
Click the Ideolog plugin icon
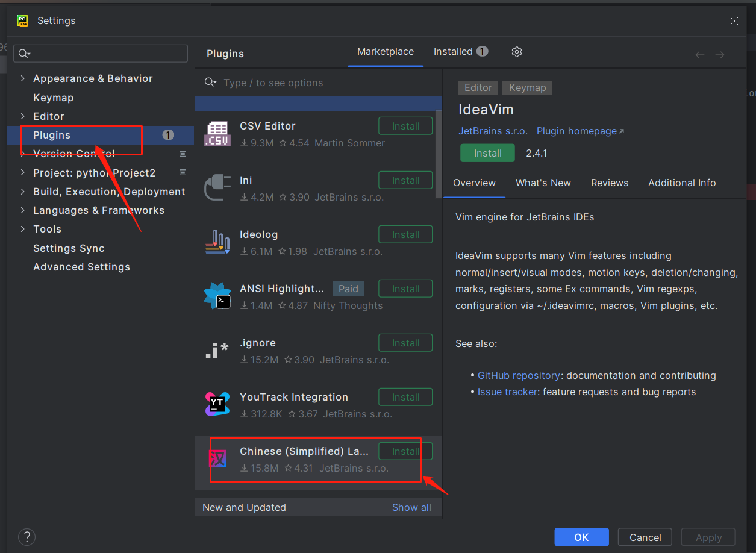(217, 242)
